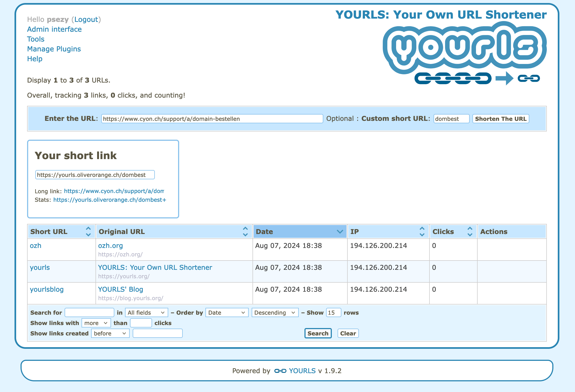Image resolution: width=575 pixels, height=392 pixels.
Task: Click the IP column header
Action: click(388, 232)
